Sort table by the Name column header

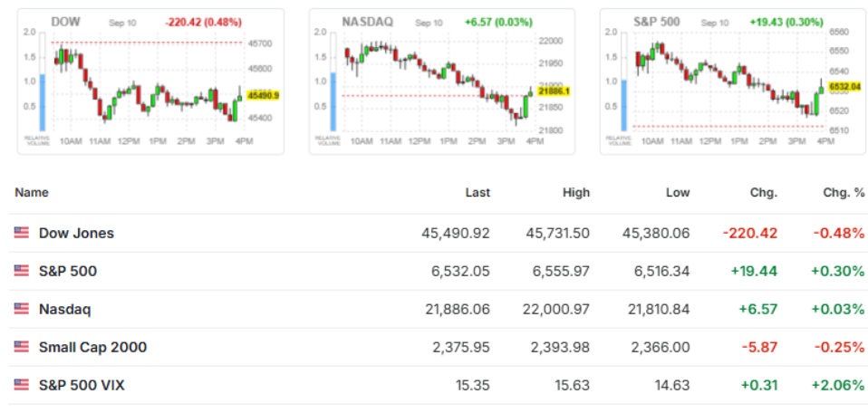click(32, 193)
